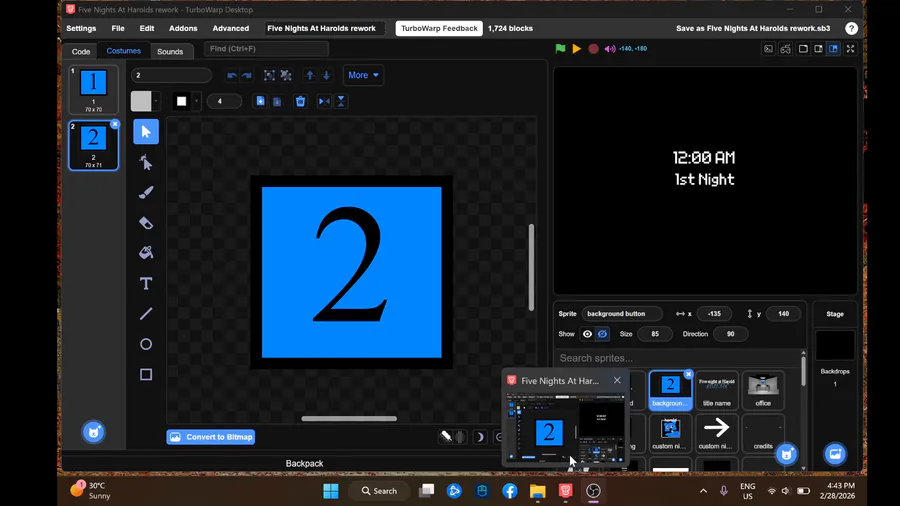The image size is (900, 506).
Task: Open the More dropdown
Action: pos(363,75)
